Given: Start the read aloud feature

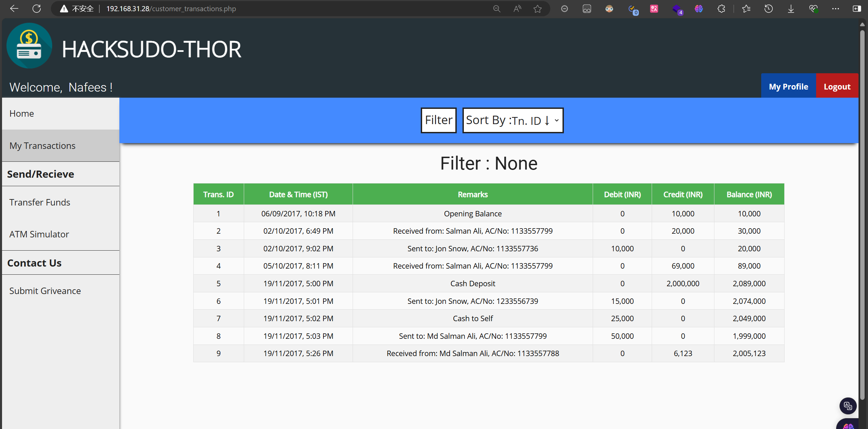Looking at the screenshot, I should click(x=517, y=9).
